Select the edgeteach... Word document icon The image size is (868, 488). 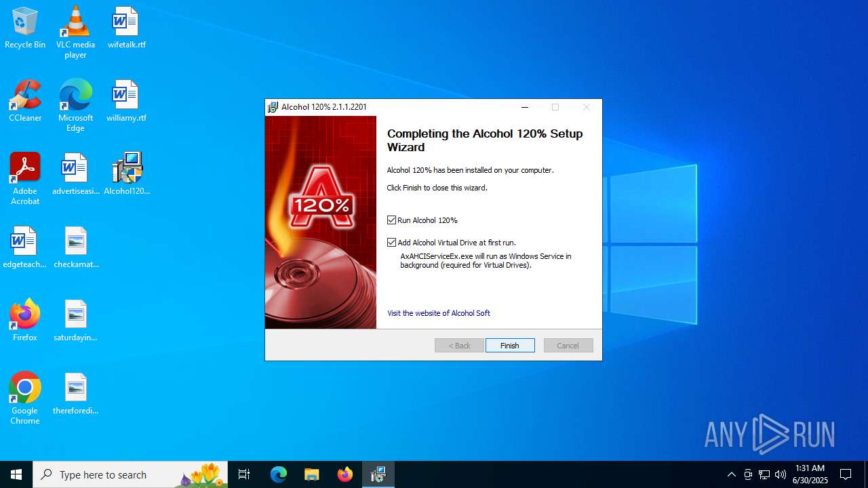click(25, 247)
